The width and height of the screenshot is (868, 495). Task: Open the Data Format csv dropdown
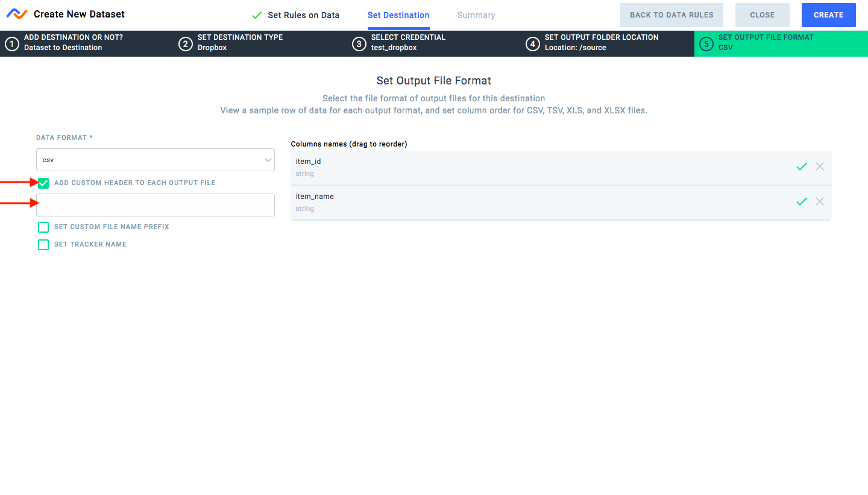coord(156,160)
